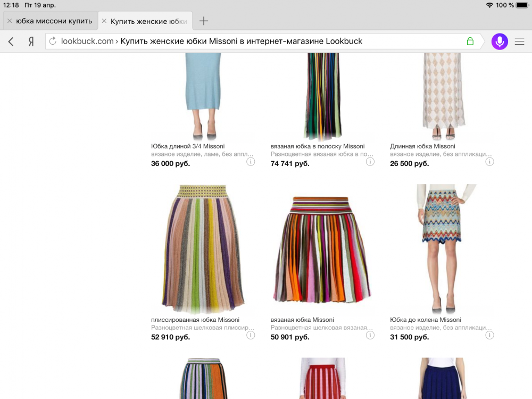Tap description 'Разноцветная шелковая плиссир…'

[x=203, y=328]
